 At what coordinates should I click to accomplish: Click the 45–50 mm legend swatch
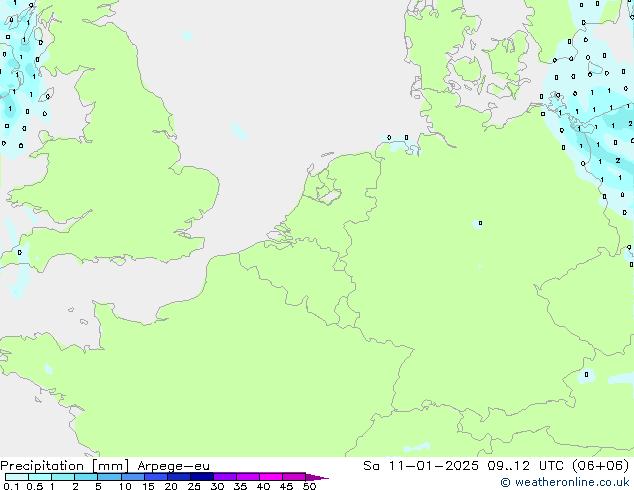pos(294,477)
